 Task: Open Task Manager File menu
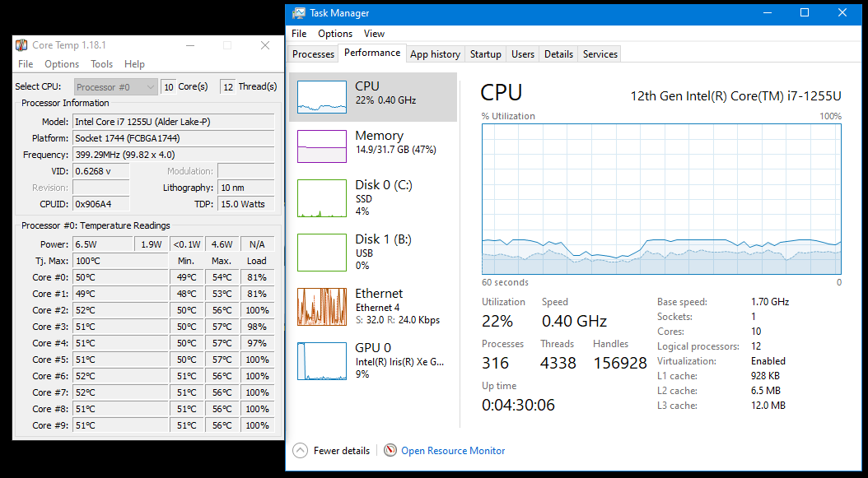click(299, 34)
